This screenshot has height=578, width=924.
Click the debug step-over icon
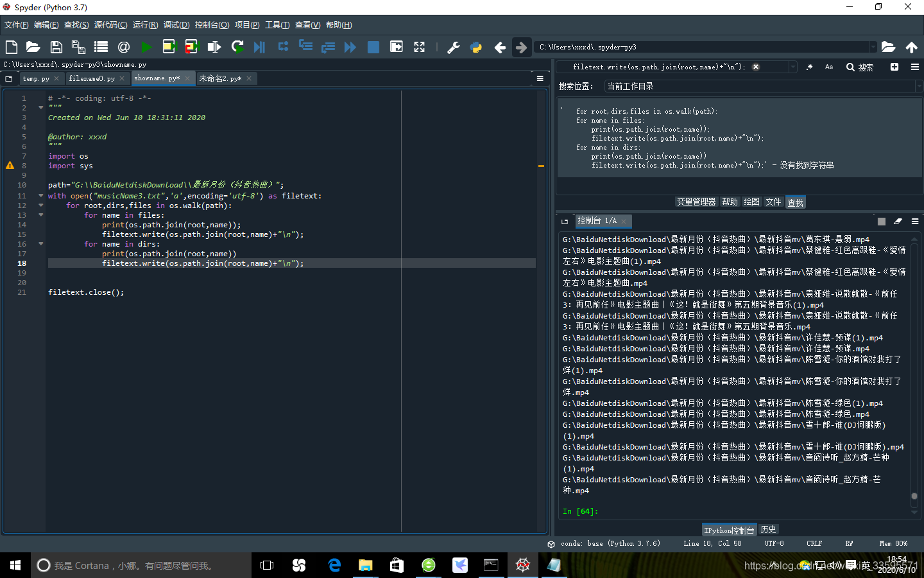point(283,46)
